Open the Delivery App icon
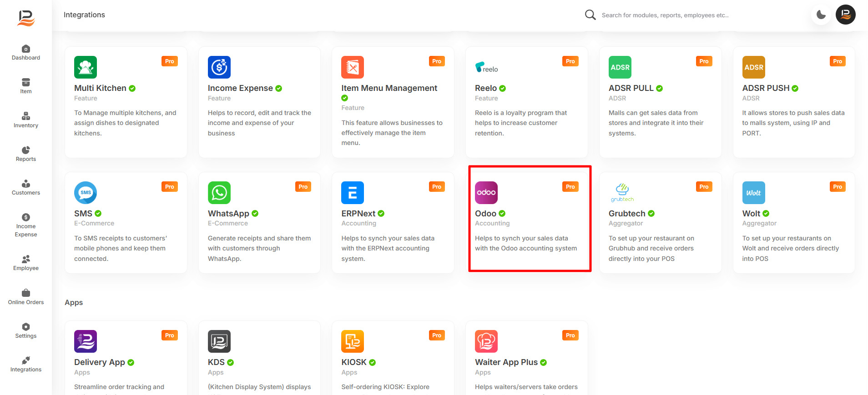 (x=86, y=341)
